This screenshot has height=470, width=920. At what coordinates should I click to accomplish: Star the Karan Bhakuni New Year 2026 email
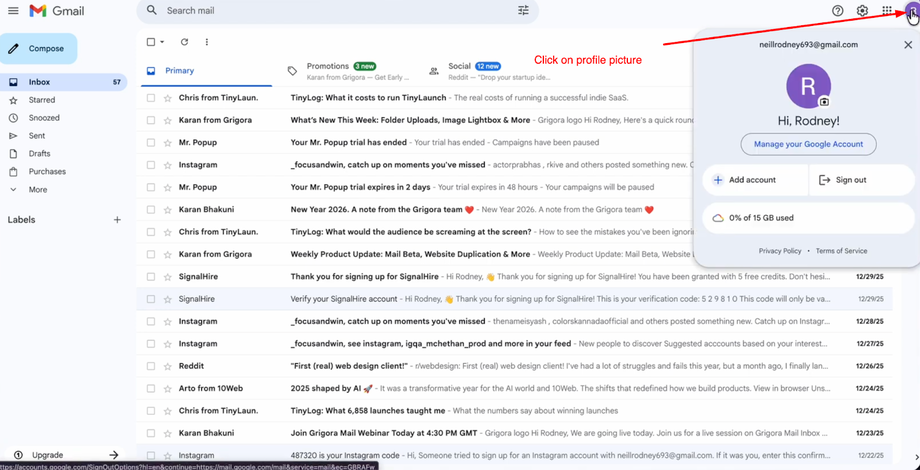167,209
